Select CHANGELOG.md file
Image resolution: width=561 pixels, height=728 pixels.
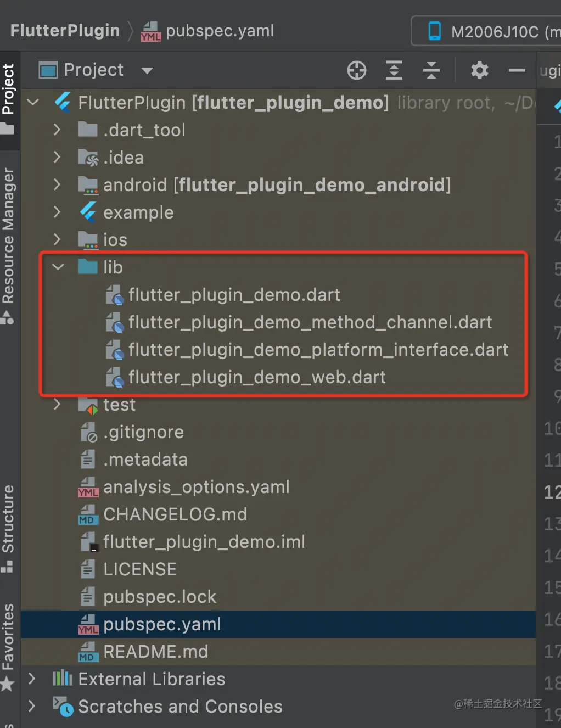[175, 514]
